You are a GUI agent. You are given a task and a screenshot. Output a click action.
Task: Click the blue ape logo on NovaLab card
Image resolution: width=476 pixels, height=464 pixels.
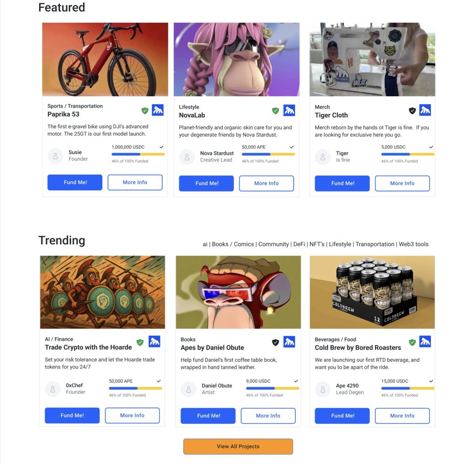289,111
